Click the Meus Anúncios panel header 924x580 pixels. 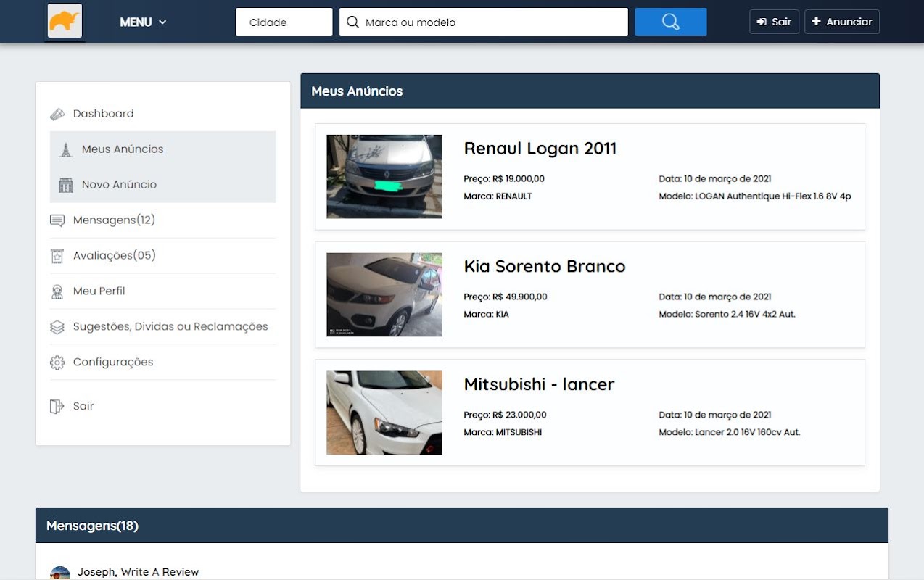click(590, 91)
